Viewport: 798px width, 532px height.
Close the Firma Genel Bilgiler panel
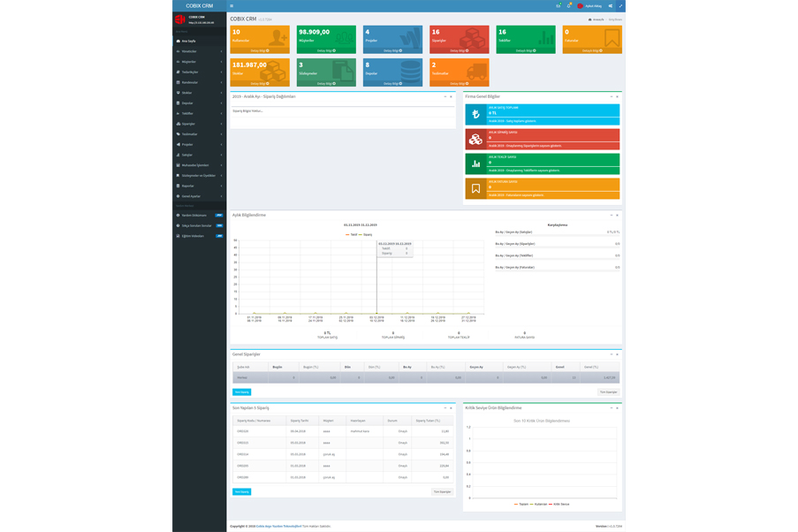tap(618, 96)
